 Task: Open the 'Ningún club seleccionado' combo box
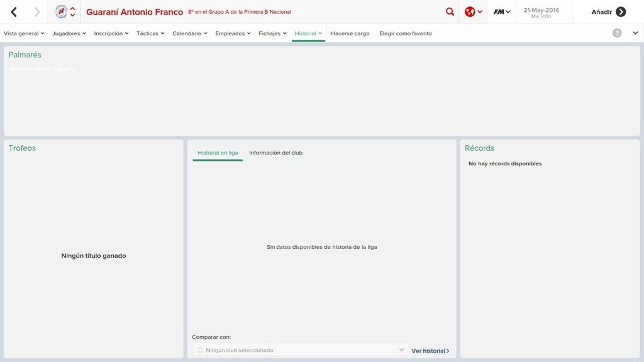pyautogui.click(x=301, y=350)
